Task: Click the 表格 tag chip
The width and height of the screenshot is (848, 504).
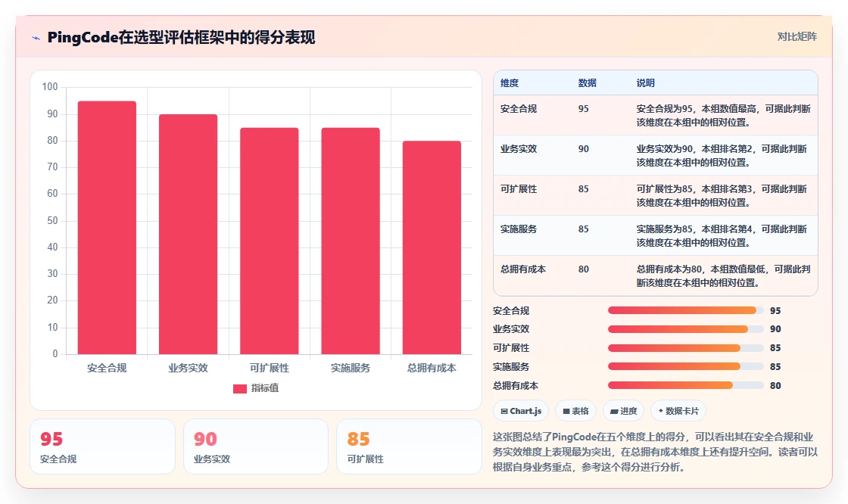Action: (575, 411)
